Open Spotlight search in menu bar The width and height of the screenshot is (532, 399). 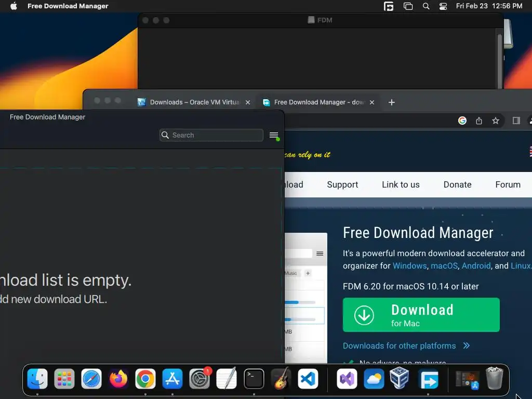pyautogui.click(x=426, y=6)
